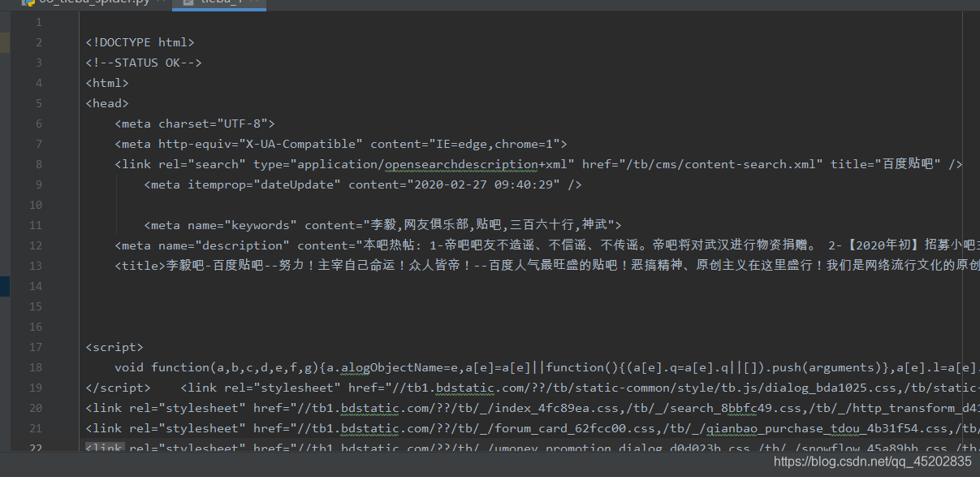Viewport: 980px width, 477px height.
Task: Click gutter line number 8
Action: (38, 164)
